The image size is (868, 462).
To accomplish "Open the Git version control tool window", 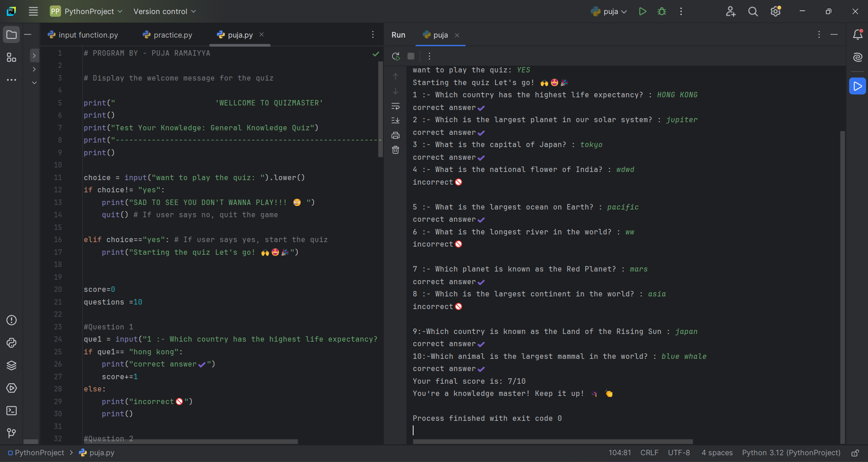I will pos(11,433).
